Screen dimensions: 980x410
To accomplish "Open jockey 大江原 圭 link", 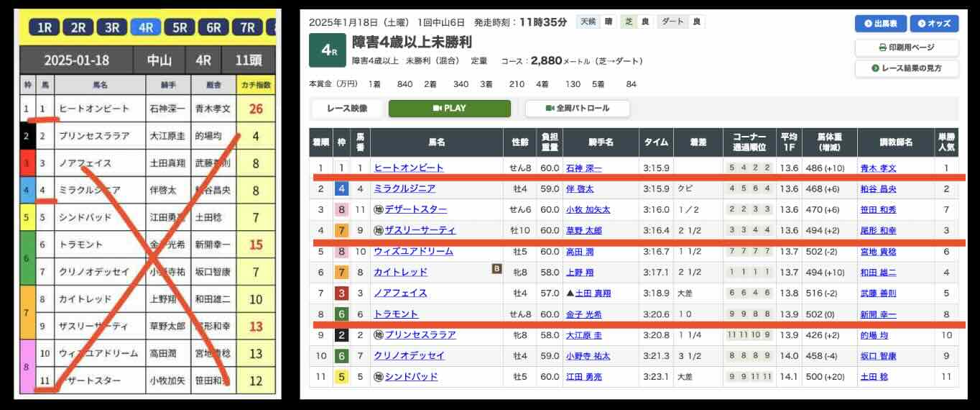I will point(583,334).
